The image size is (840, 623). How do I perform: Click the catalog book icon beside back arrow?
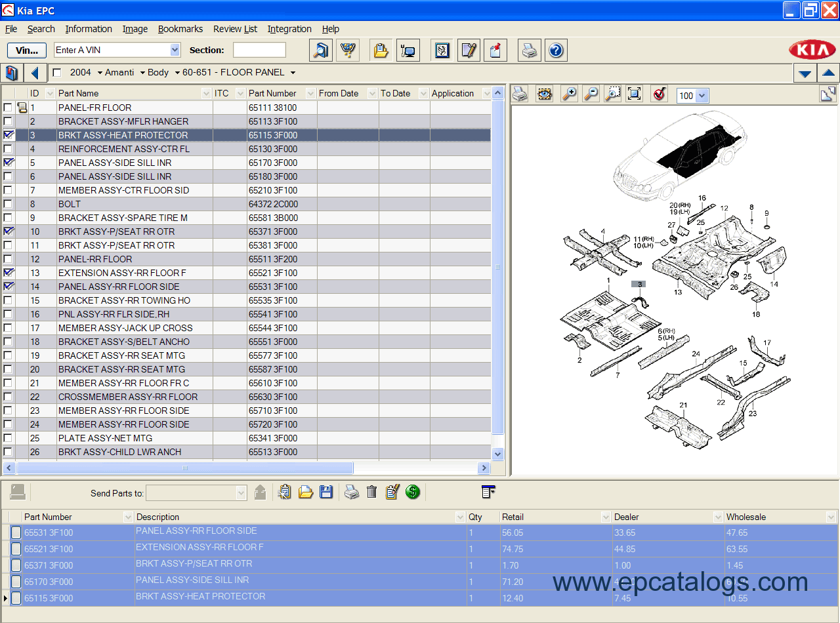pyautogui.click(x=12, y=73)
